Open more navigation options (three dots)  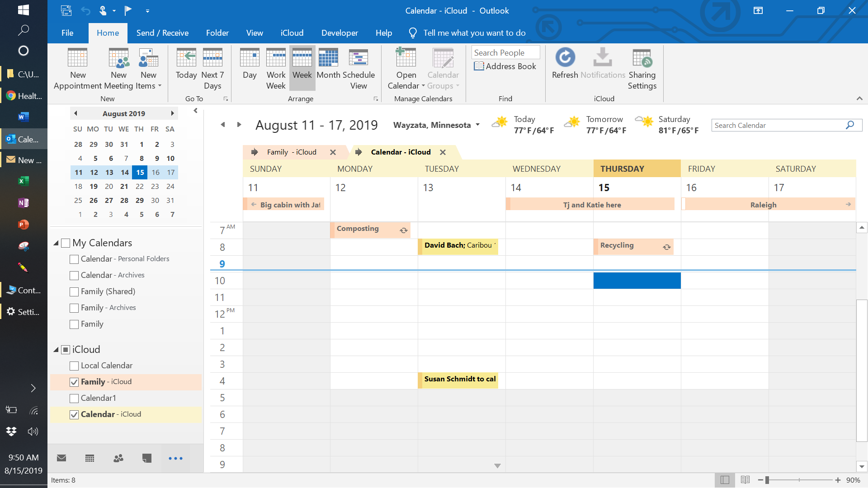(x=175, y=458)
